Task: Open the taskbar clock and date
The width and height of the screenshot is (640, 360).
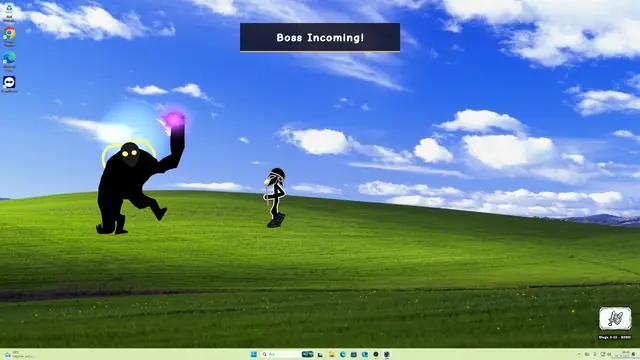Action: [622, 354]
